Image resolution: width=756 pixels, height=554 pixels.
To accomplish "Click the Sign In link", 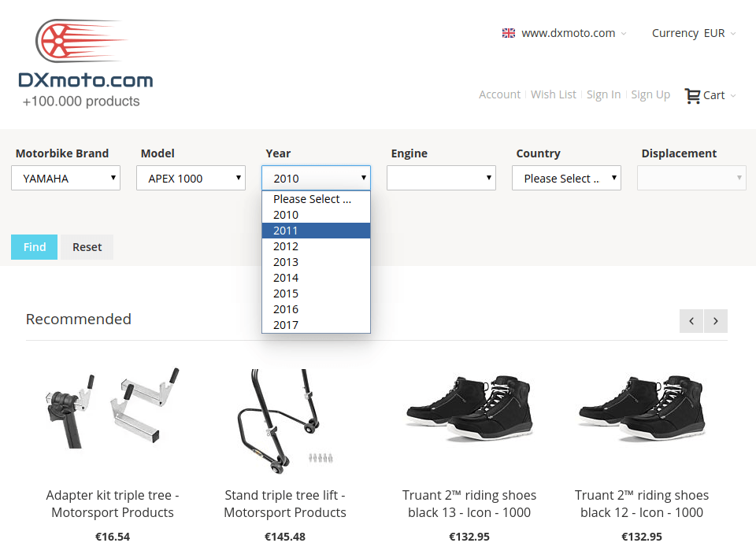I will tap(603, 94).
